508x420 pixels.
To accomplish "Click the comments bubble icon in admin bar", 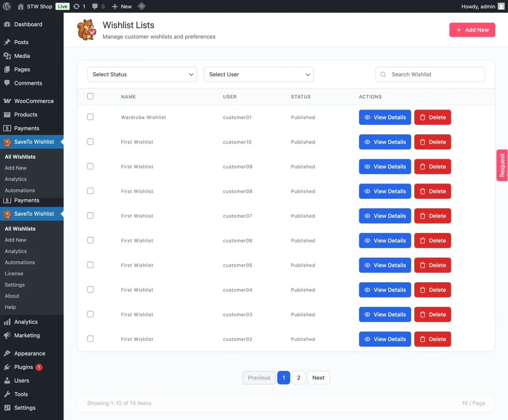I will [95, 6].
